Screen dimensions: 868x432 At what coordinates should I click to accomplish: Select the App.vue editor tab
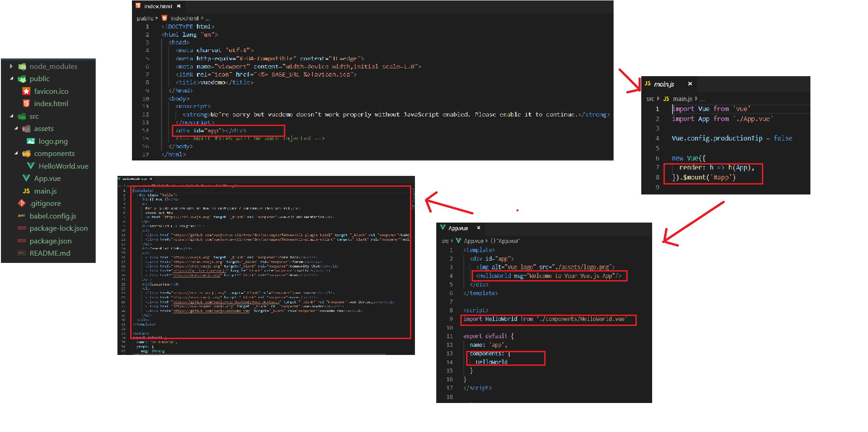coord(461,228)
